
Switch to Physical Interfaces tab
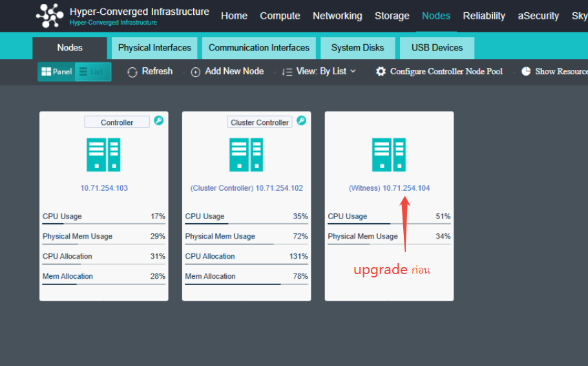154,48
